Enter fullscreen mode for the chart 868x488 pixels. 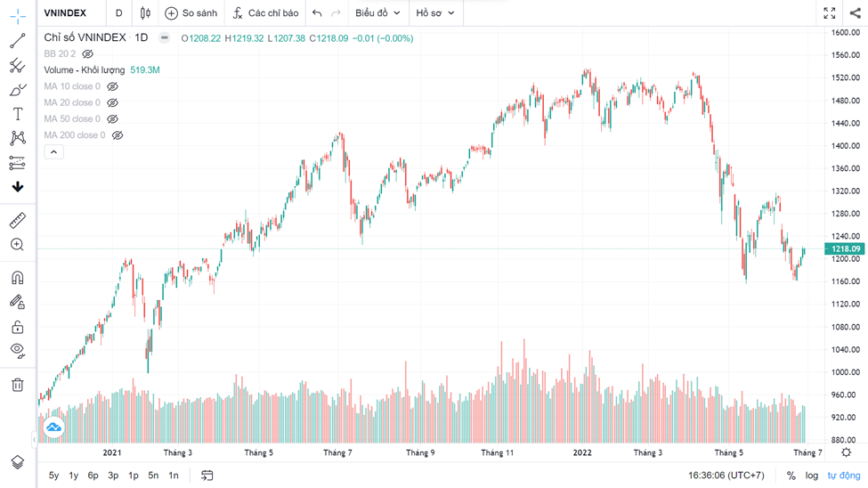point(829,13)
